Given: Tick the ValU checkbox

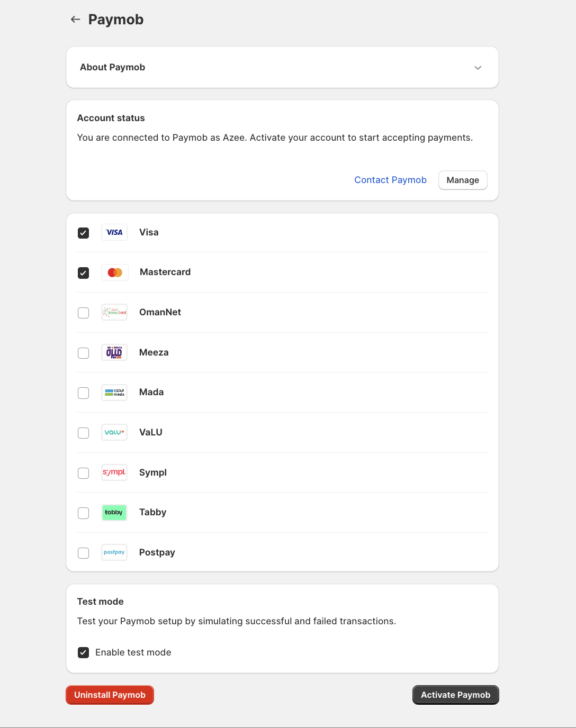Looking at the screenshot, I should (84, 433).
